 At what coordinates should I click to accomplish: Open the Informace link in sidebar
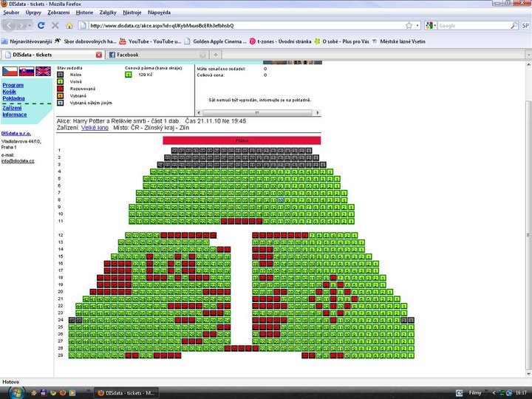(x=15, y=115)
